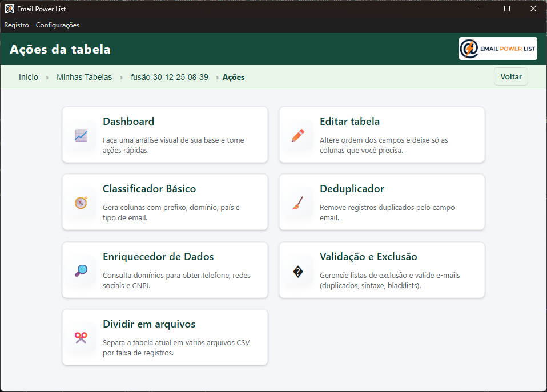547x392 pixels.
Task: Maximize the Email Power List window
Action: pos(507,9)
